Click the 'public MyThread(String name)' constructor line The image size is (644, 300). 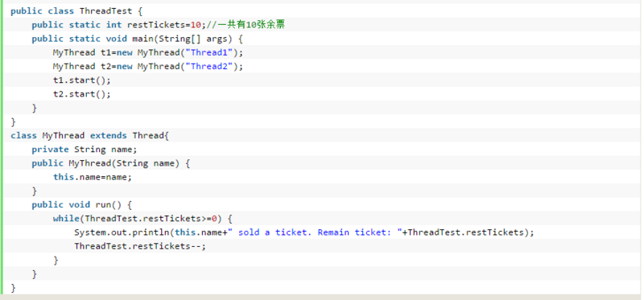(111, 163)
